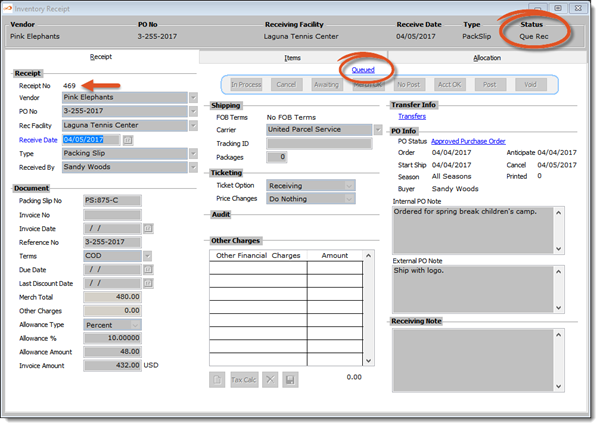Open Approved Purchase Order link
600x427 pixels.
point(468,142)
